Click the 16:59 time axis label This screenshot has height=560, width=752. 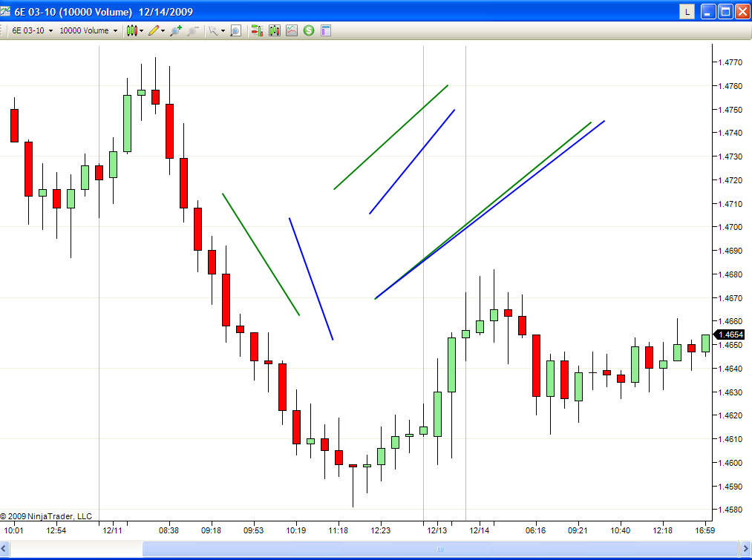[x=705, y=530]
